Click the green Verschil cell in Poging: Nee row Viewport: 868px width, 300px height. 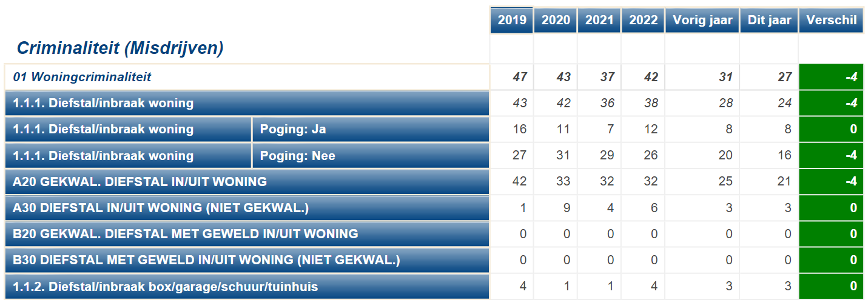pyautogui.click(x=831, y=155)
